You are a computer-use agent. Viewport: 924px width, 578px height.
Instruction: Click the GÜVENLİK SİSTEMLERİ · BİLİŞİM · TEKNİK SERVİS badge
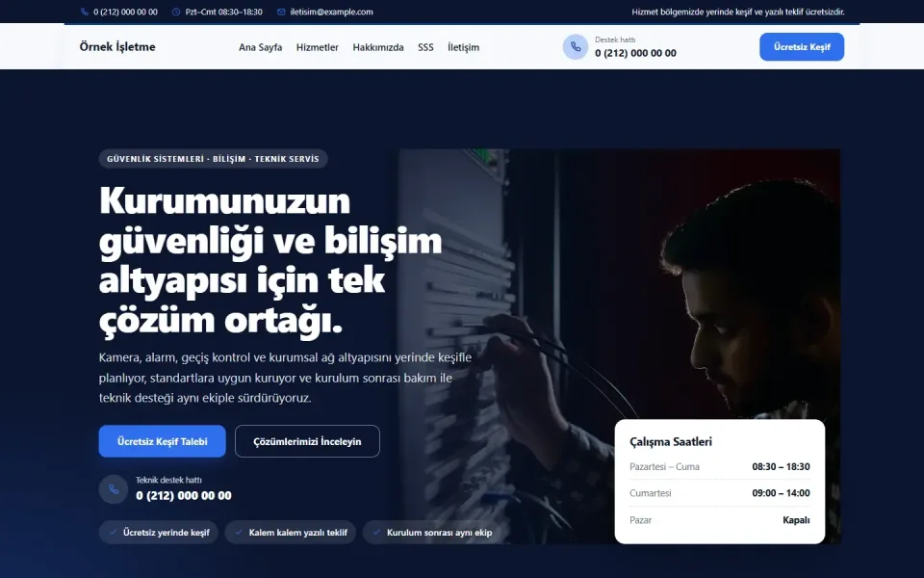[213, 159]
